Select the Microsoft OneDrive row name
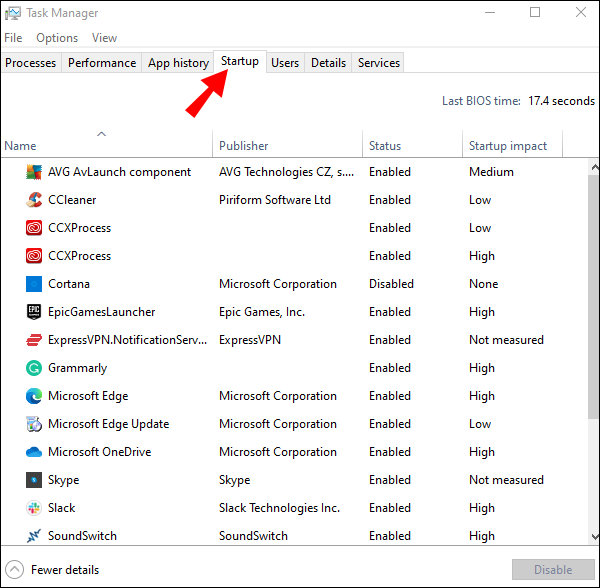Screen dimensions: 600x588 99,452
